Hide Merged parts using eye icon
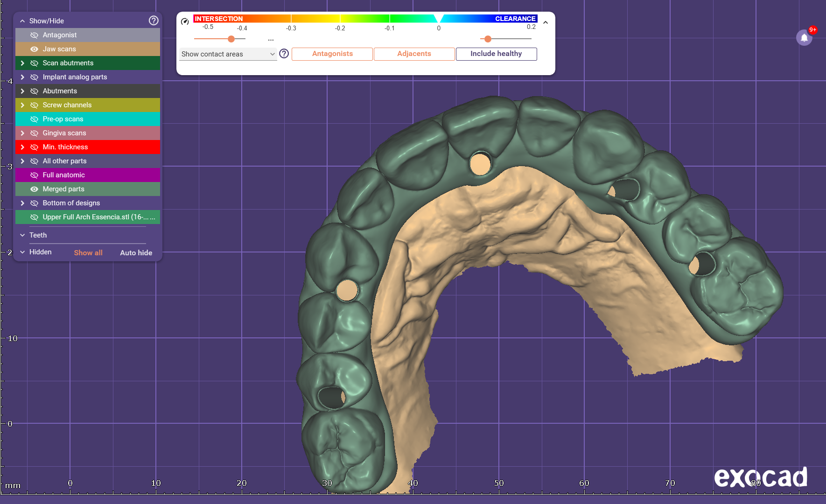The height and width of the screenshot is (504, 826). [x=34, y=189]
